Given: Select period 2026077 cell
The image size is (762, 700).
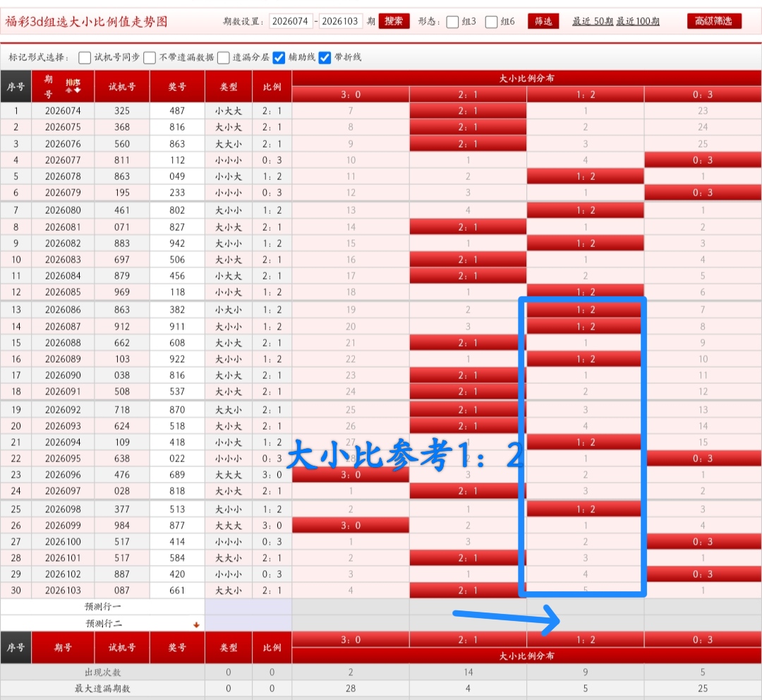Looking at the screenshot, I should [x=64, y=160].
